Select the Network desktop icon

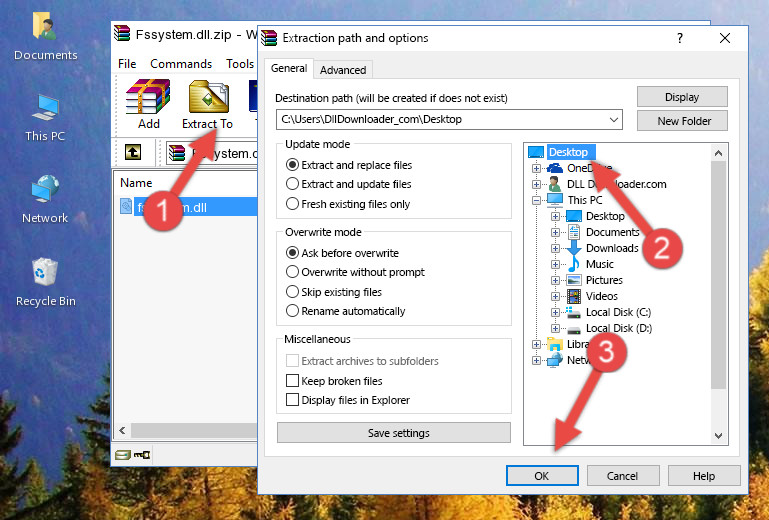(x=45, y=199)
